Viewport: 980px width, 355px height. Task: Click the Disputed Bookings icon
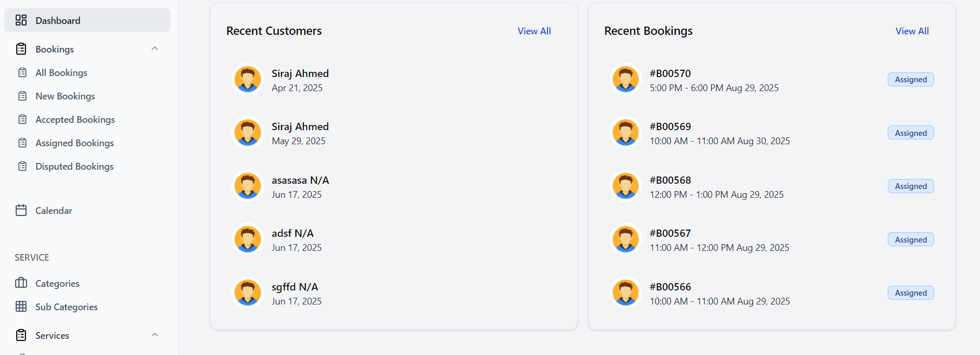click(x=22, y=166)
